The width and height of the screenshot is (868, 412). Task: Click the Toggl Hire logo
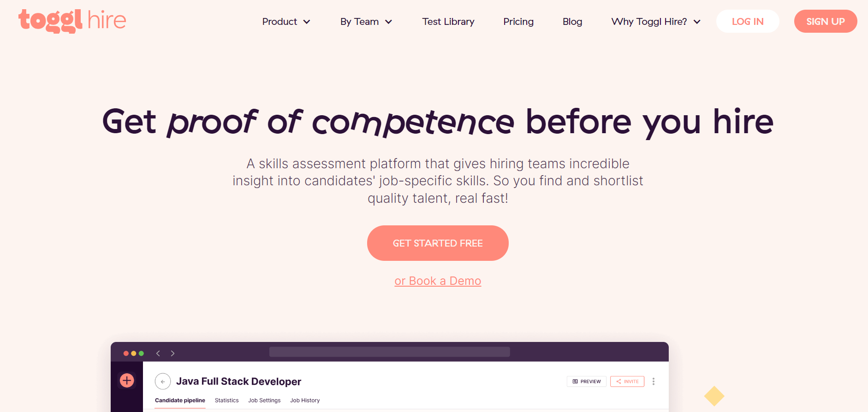[72, 21]
